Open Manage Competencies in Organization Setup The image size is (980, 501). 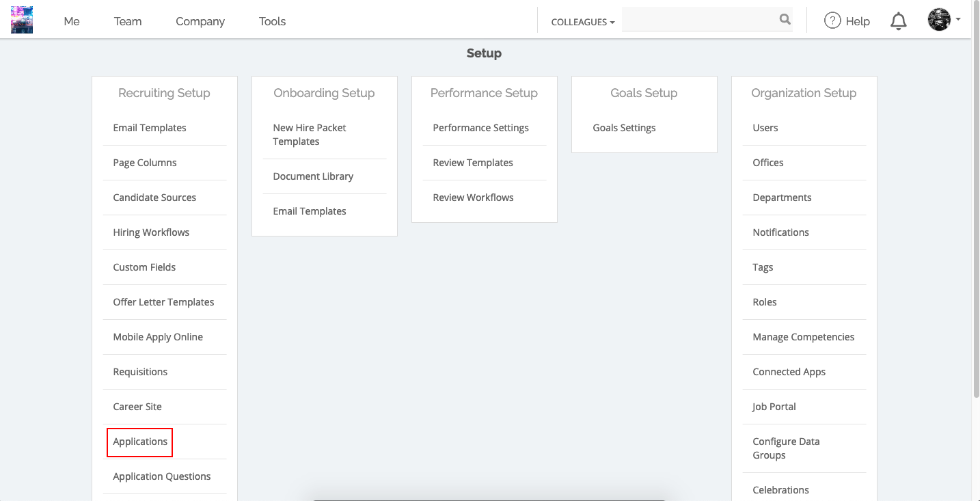click(804, 337)
